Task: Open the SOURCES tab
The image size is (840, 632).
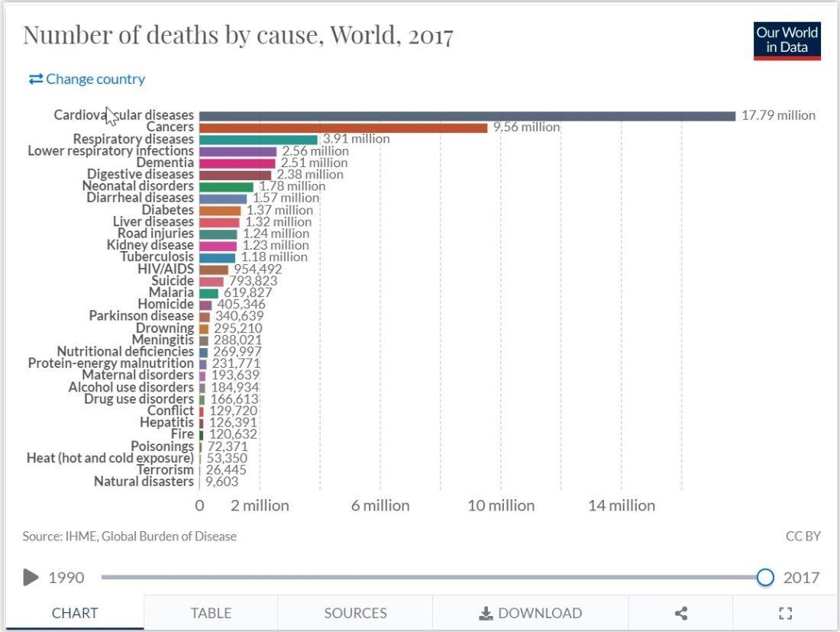Action: pos(355,613)
